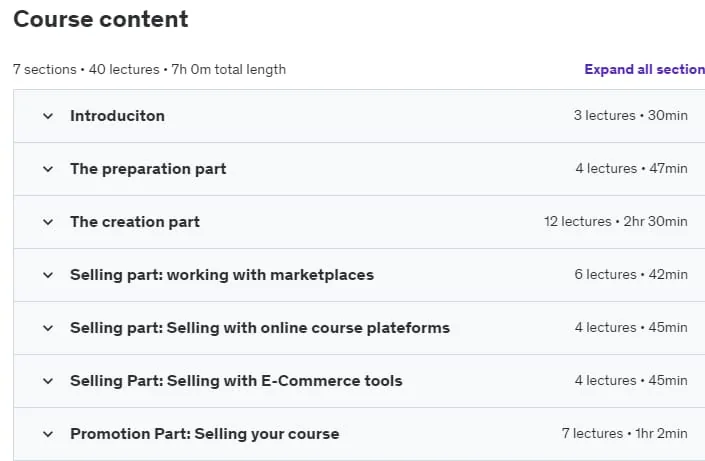Click the 3 lectures • 30min label
Screen dimensions: 705x461
[630, 116]
